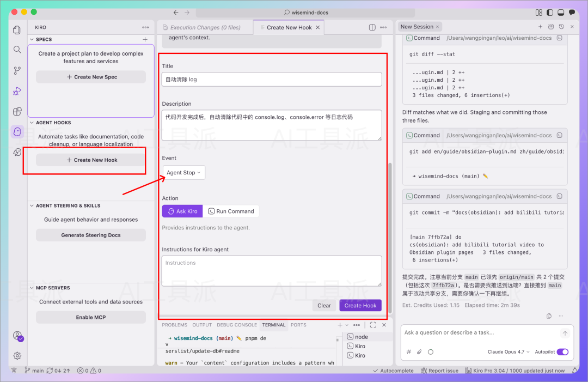Open the Run and Debug icon
This screenshot has width=588, height=382.
17,91
